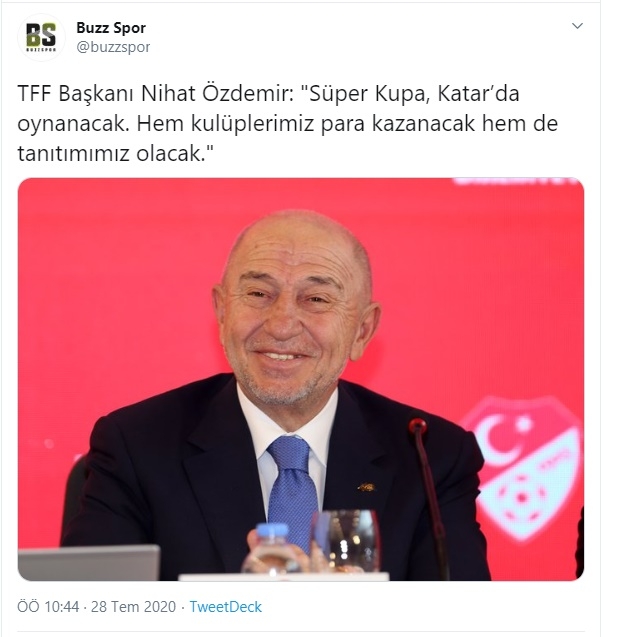Click the drinking glass in the photo
621x637 pixels.
click(346, 541)
